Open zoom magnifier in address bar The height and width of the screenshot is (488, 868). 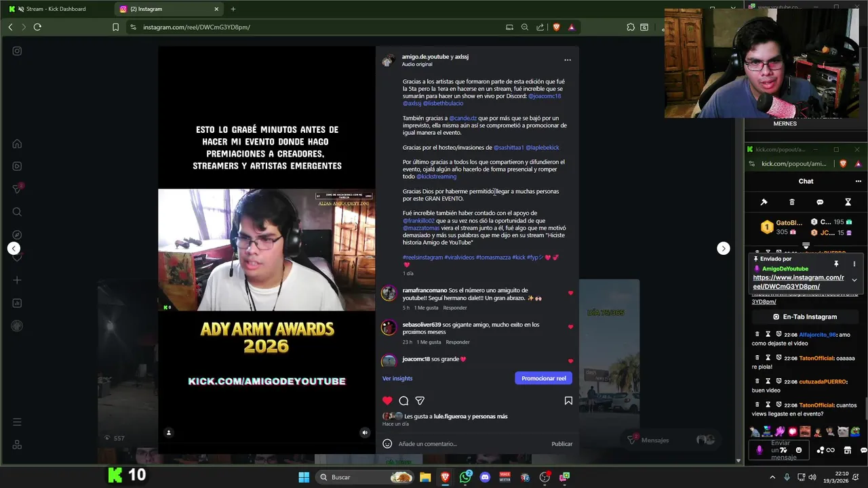click(524, 27)
